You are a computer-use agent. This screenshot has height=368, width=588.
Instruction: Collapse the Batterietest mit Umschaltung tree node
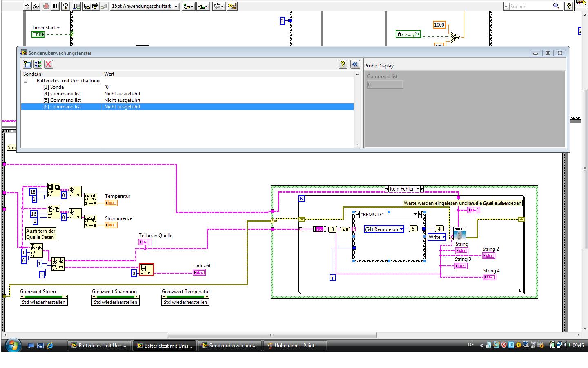[25, 81]
